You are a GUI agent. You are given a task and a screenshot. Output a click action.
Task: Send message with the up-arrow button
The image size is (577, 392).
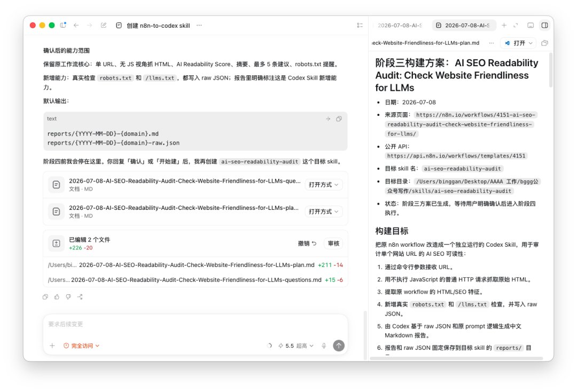(x=339, y=346)
